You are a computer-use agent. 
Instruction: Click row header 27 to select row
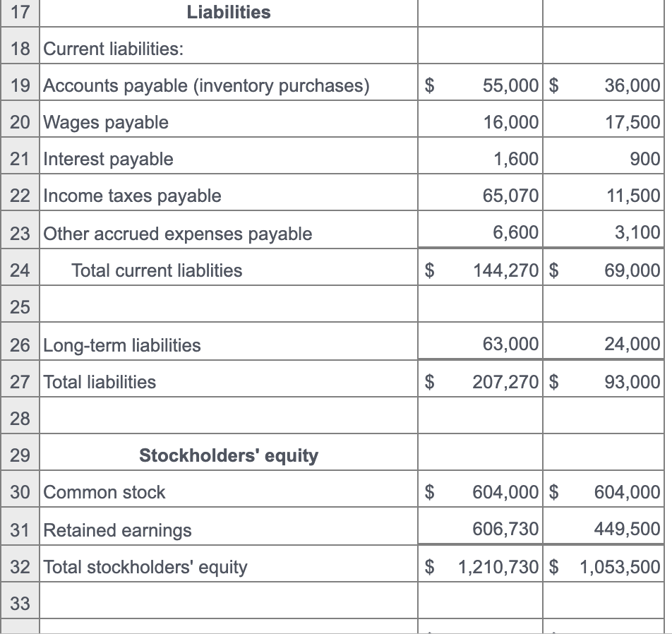click(x=20, y=382)
